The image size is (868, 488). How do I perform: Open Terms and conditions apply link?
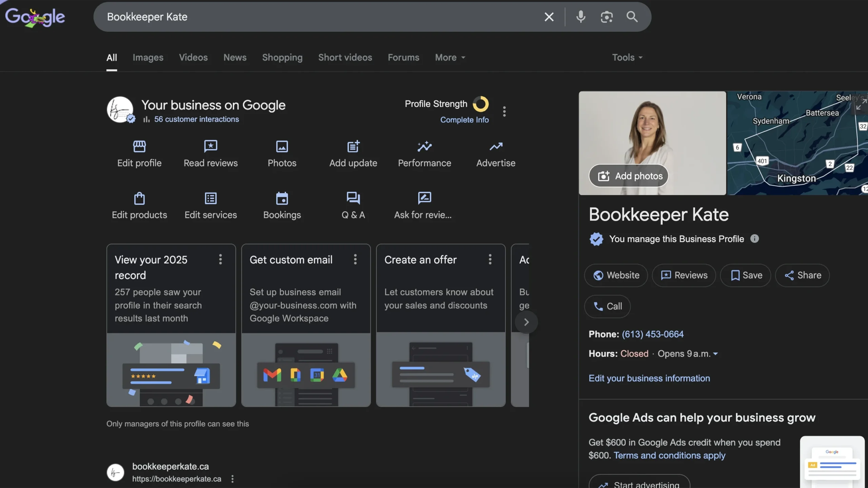coord(670,455)
